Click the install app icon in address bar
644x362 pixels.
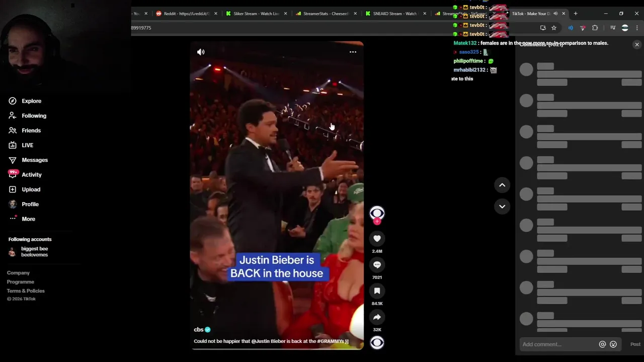(543, 28)
